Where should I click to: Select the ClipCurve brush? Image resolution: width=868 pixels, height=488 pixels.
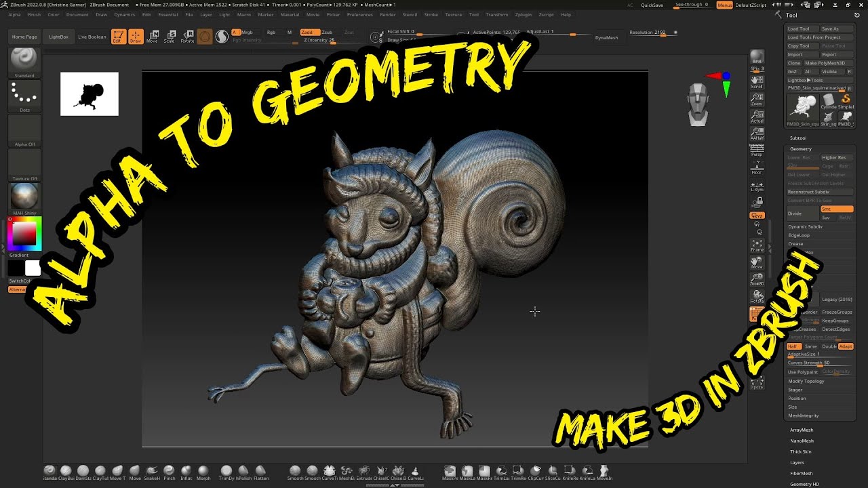point(536,472)
